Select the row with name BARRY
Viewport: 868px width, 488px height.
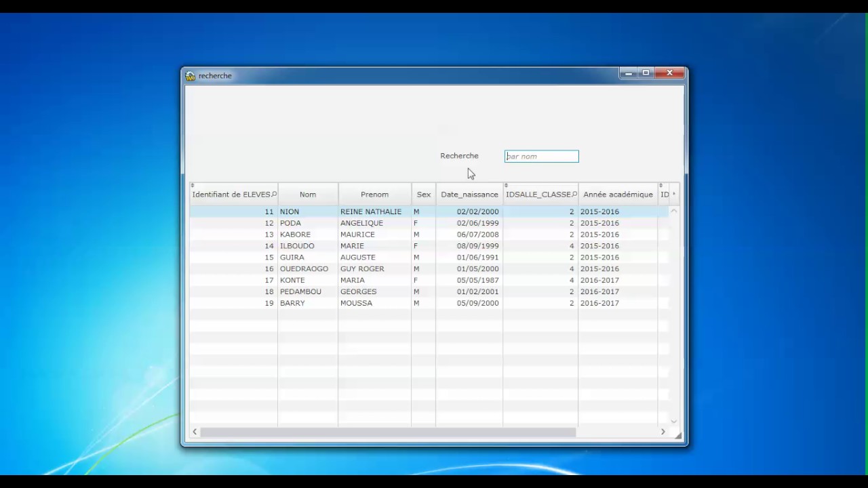pyautogui.click(x=429, y=303)
